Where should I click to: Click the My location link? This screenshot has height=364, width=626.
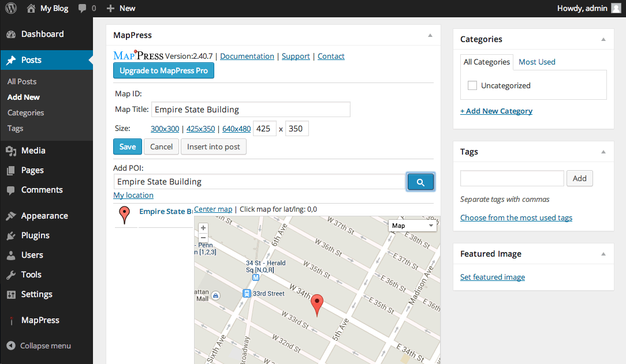[133, 196]
